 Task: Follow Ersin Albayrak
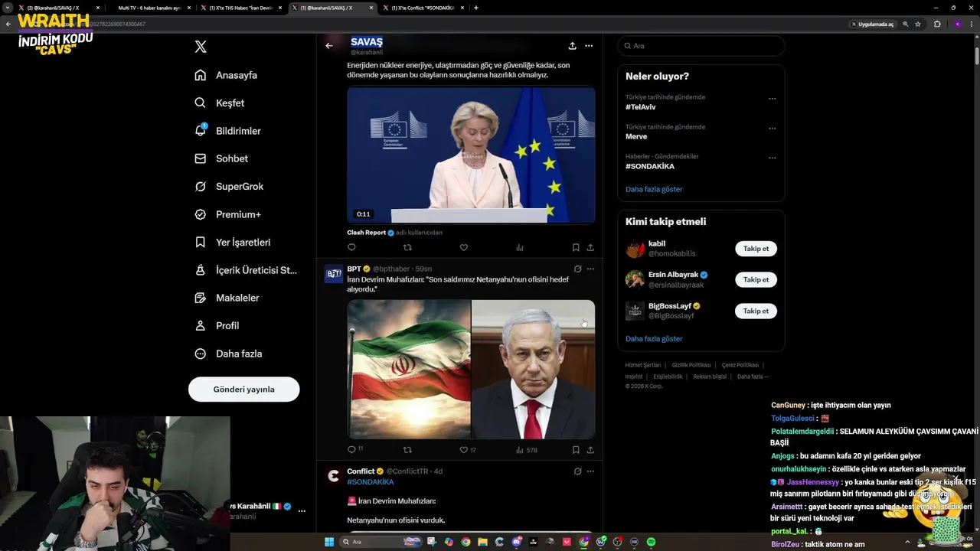(756, 279)
